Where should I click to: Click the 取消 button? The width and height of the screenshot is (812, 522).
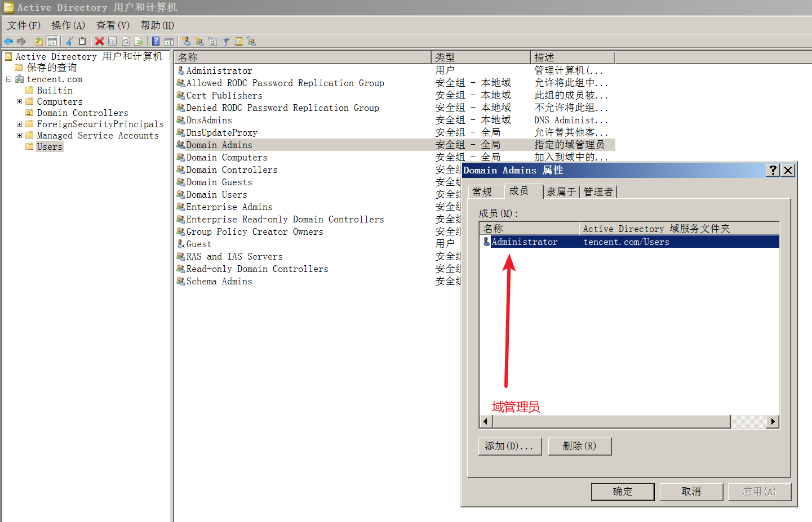691,492
